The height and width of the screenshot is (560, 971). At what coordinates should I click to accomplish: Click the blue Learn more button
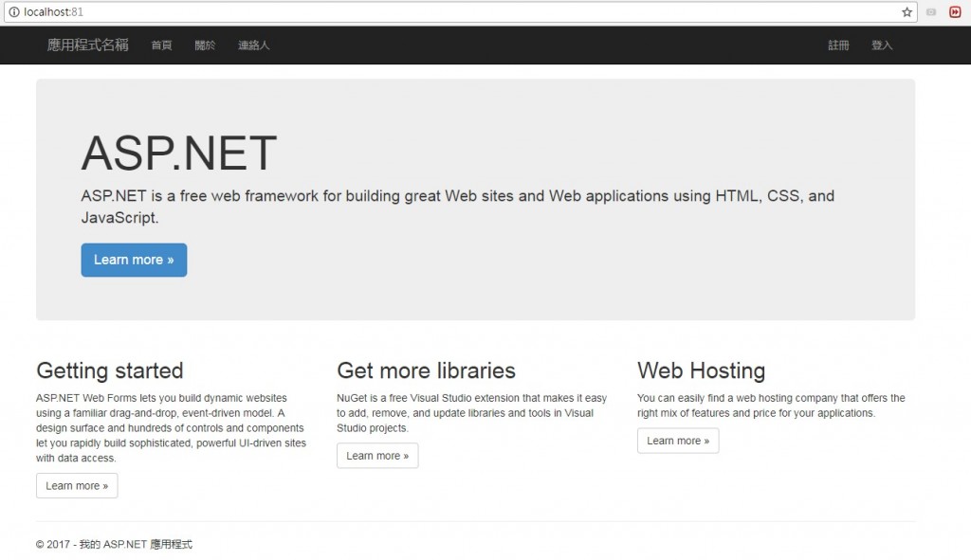[x=134, y=260]
